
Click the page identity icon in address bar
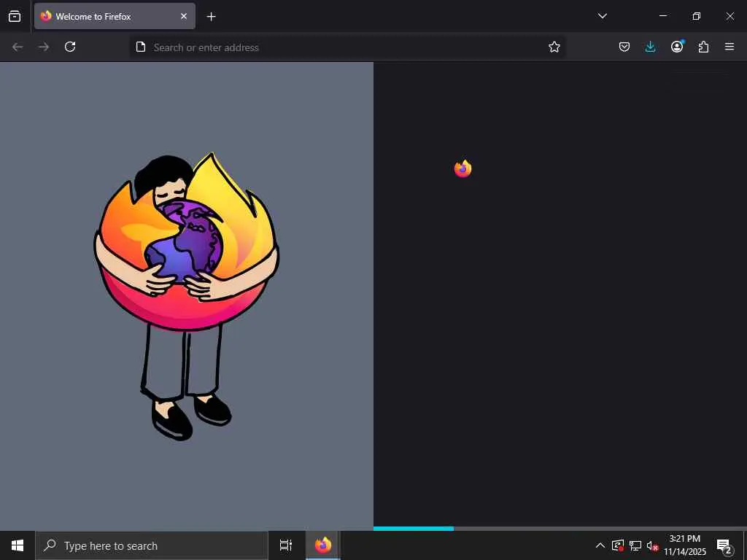(x=141, y=47)
